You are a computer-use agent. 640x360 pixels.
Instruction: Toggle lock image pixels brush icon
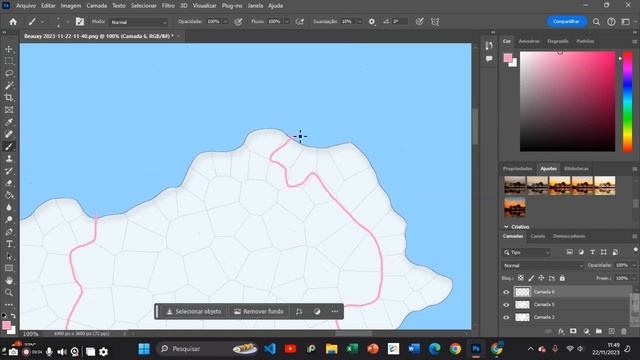pos(531,278)
